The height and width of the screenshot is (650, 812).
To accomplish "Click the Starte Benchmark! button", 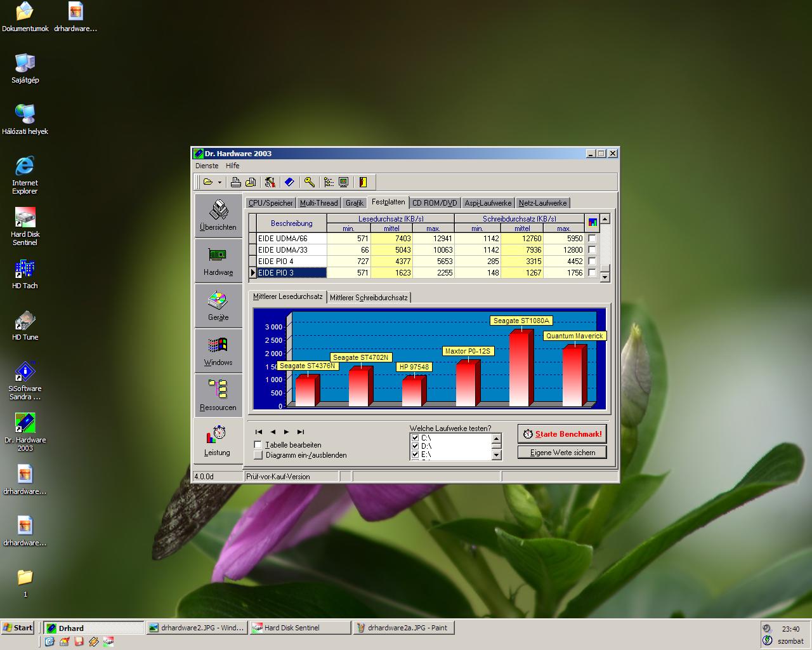I will (562, 434).
